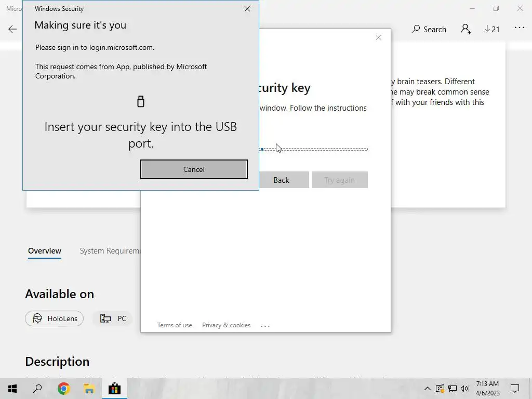
Task: Close the Microsoft sign-in dialog
Action: 379,37
